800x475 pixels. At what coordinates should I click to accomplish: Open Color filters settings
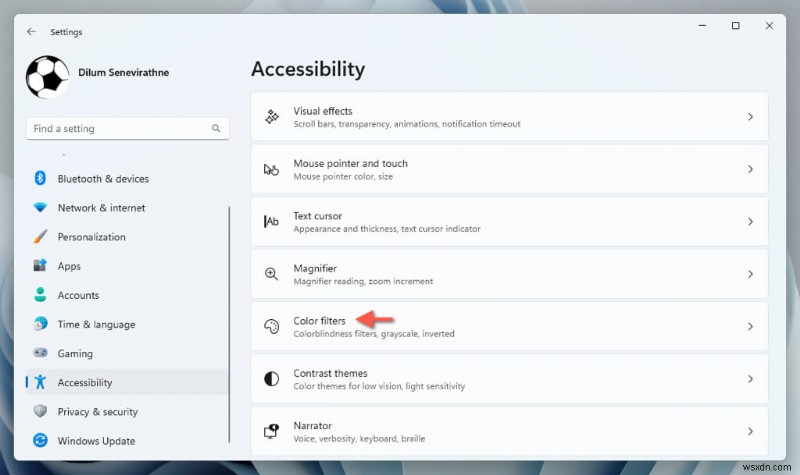(509, 327)
